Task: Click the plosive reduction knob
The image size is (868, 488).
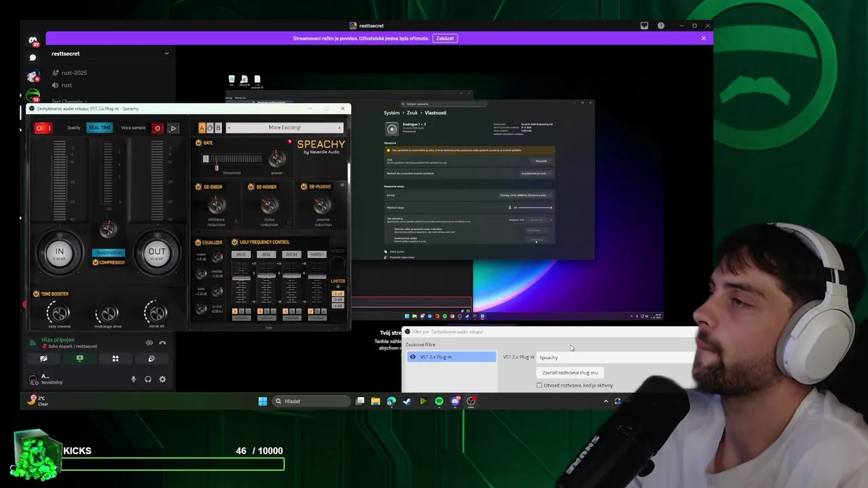Action: [x=322, y=205]
